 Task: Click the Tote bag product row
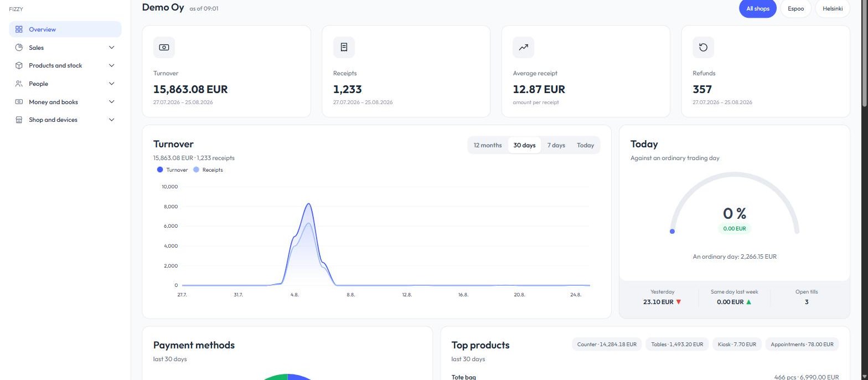point(645,377)
